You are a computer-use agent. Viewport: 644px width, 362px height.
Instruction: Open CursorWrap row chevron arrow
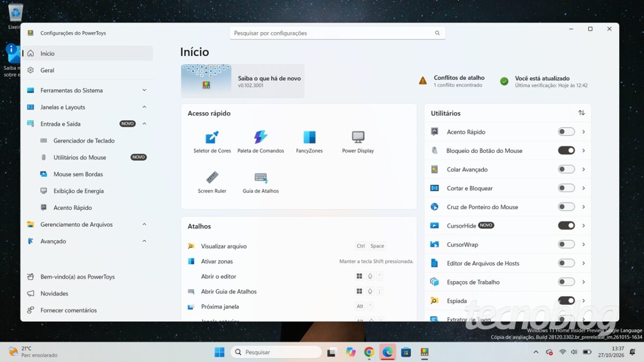pos(583,245)
